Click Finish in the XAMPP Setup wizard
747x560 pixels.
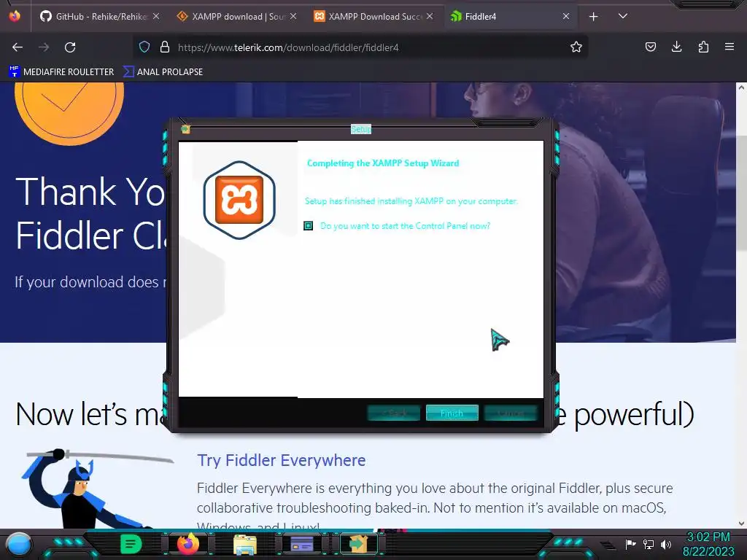pos(452,413)
